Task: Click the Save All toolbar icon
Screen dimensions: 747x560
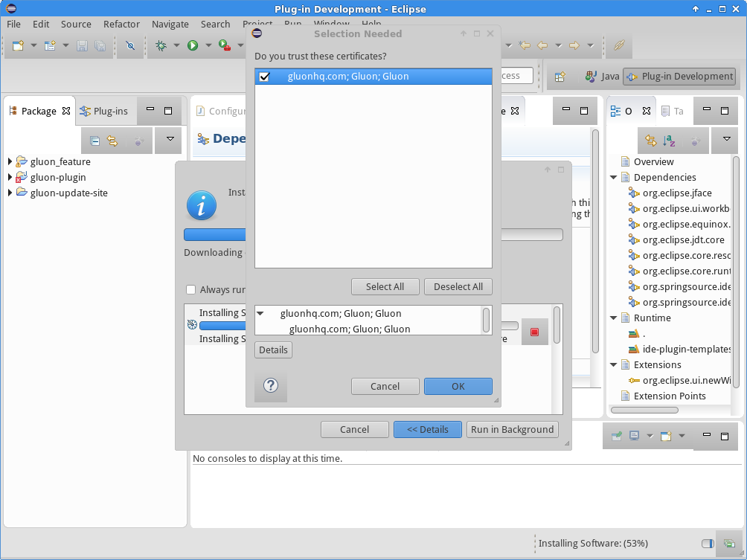Action: tap(100, 45)
